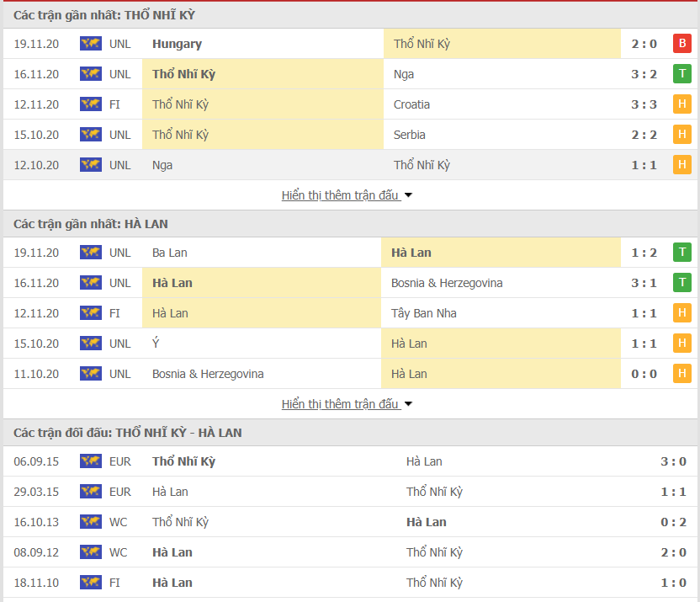The width and height of the screenshot is (700, 602).
Task: Click flag icon in 18.11.10 row
Action: click(x=91, y=583)
